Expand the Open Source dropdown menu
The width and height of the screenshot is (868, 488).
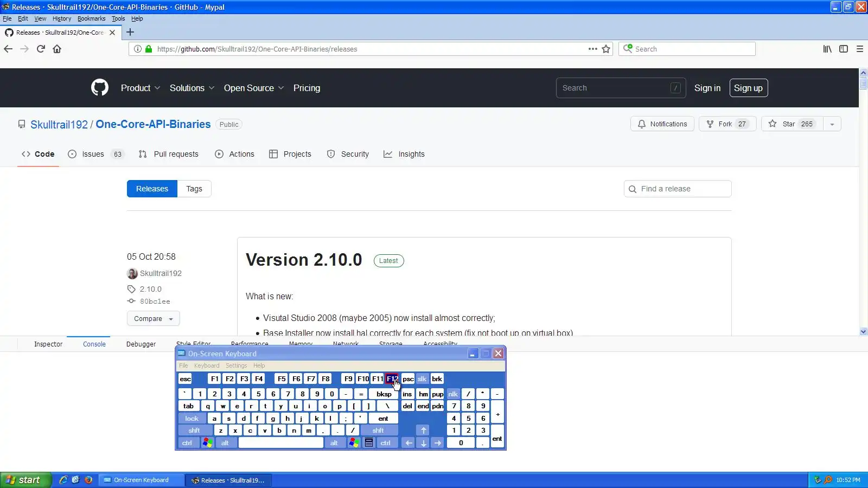(x=254, y=88)
